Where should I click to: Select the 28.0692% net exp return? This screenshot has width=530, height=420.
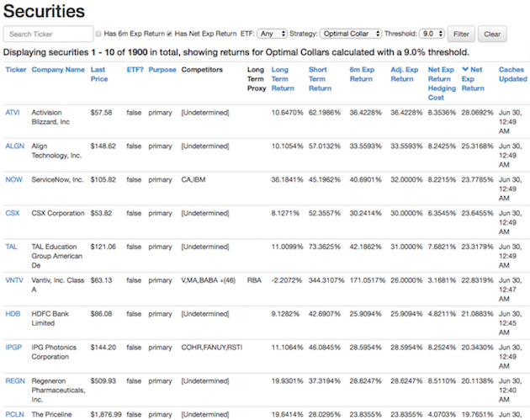(477, 113)
